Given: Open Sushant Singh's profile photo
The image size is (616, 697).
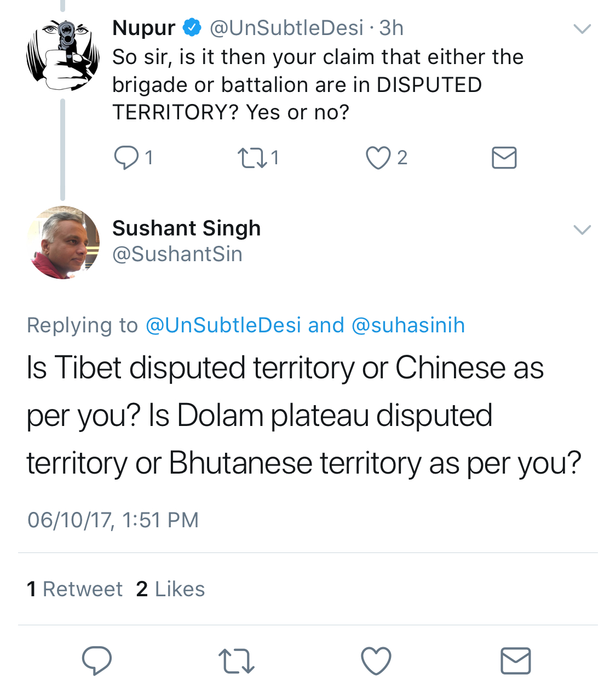Looking at the screenshot, I should pyautogui.click(x=63, y=243).
